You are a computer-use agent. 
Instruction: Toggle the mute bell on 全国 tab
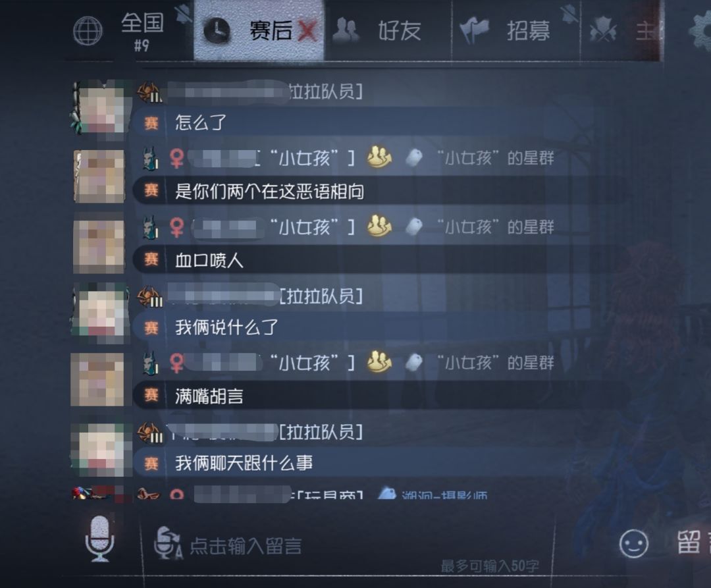184,14
